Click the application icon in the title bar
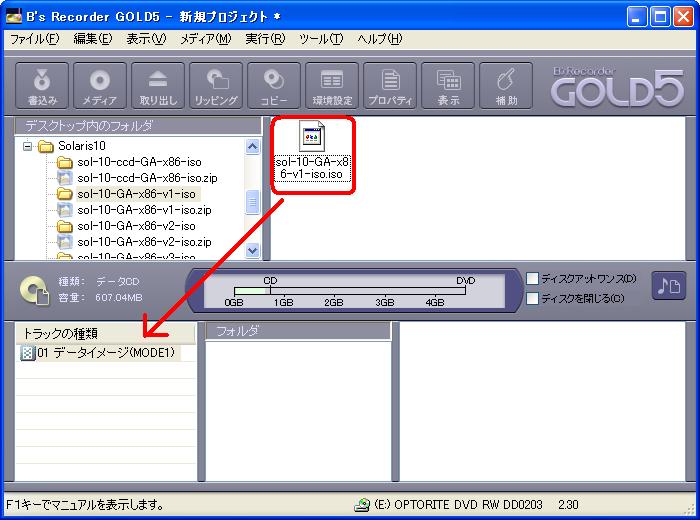This screenshot has height=520, width=700. point(14,17)
